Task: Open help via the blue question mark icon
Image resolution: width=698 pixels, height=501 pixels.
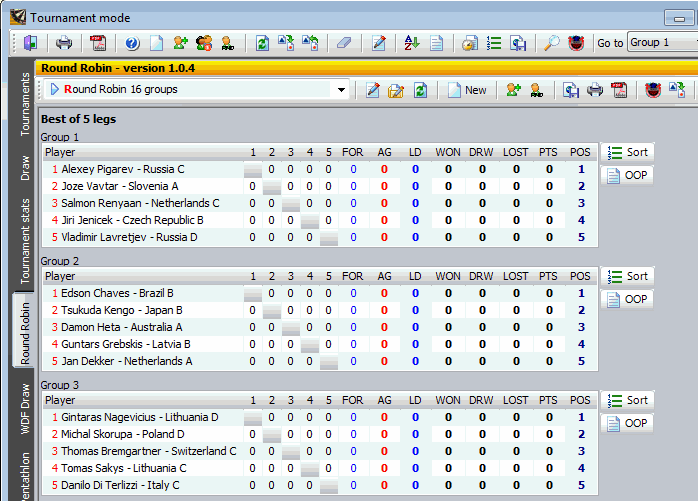Action: tap(132, 43)
